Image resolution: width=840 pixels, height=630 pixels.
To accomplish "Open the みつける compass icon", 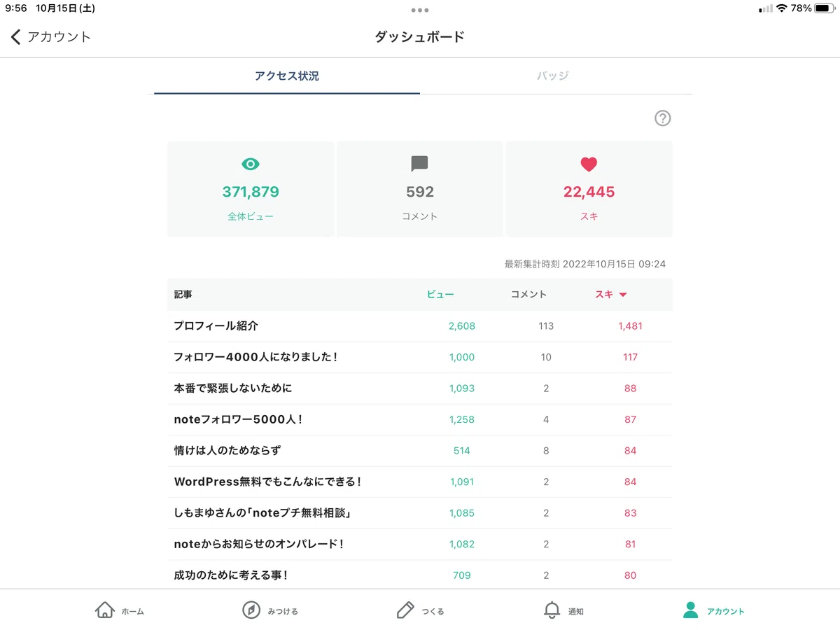I will point(251,610).
